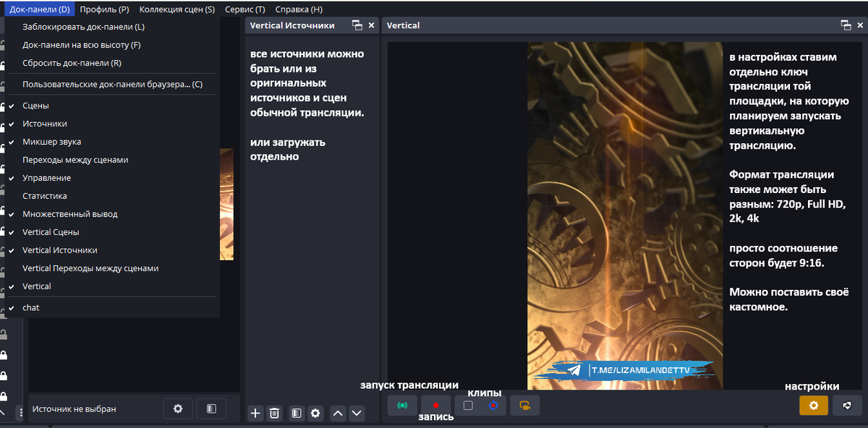Start vertical stream with green broadcast icon

click(402, 406)
